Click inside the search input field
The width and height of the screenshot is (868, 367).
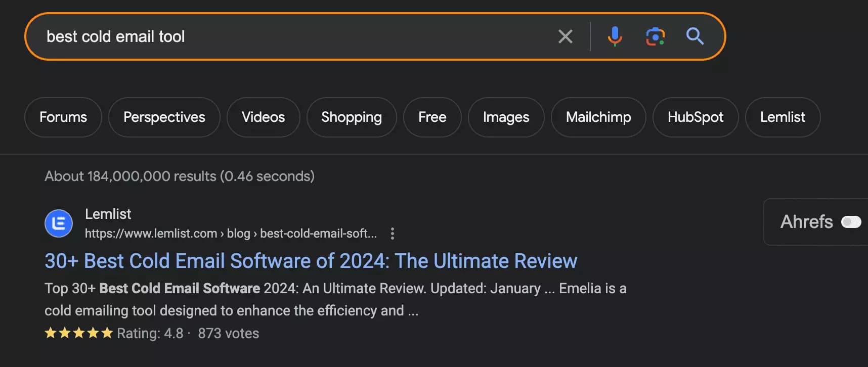pos(253,36)
